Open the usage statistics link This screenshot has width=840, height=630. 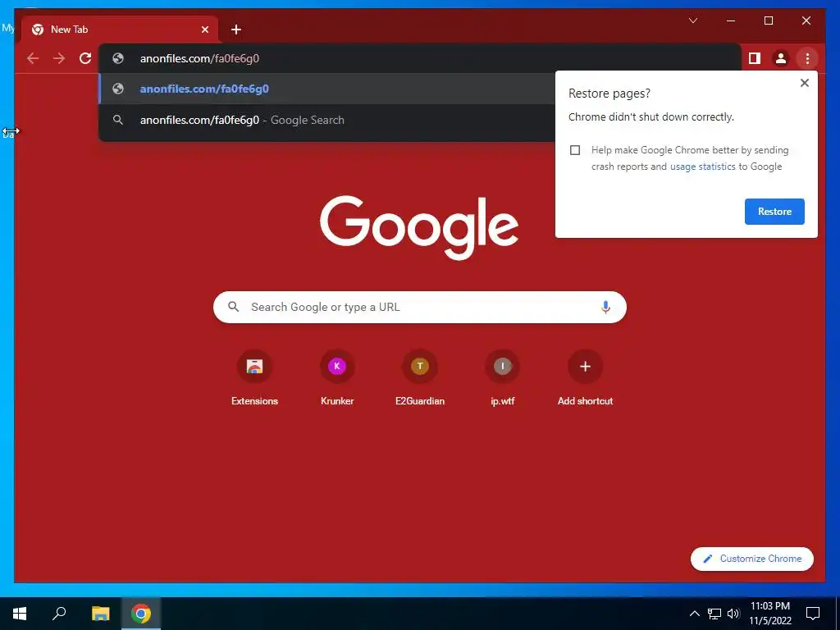point(702,167)
